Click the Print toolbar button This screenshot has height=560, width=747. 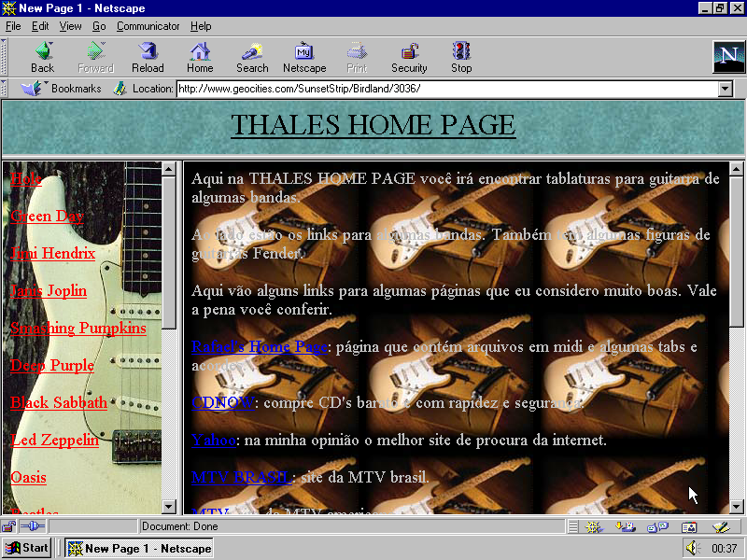pyautogui.click(x=357, y=57)
